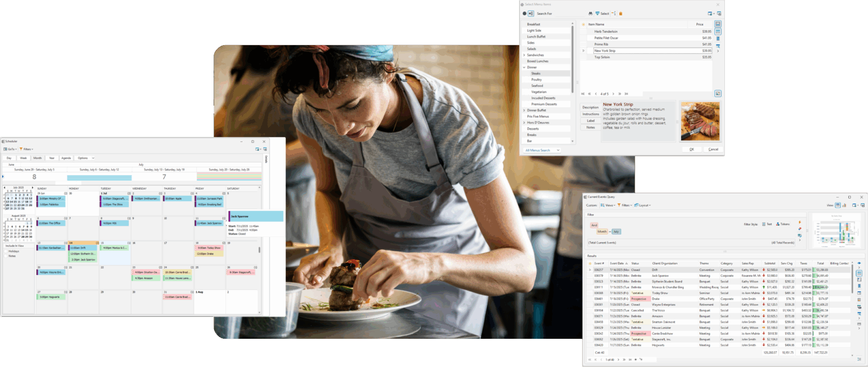The width and height of the screenshot is (868, 367).
Task: Click next month arrow in mini calendar
Action: [x=33, y=187]
